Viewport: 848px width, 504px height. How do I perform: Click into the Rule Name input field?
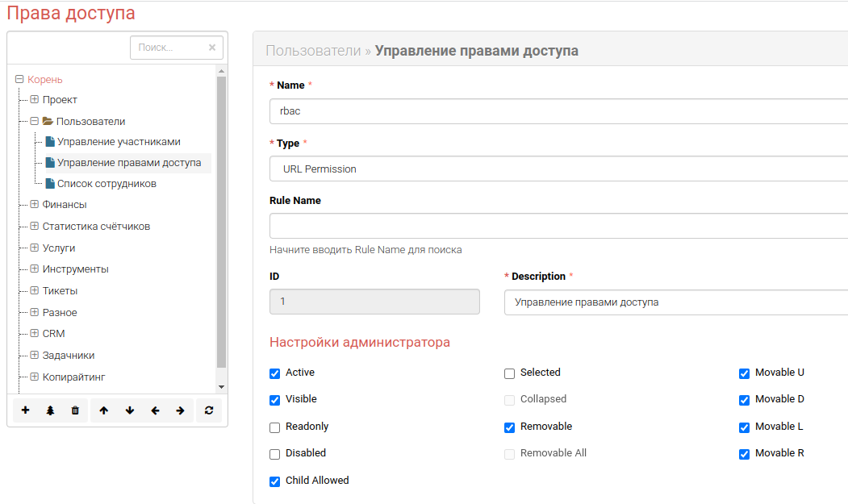[557, 227]
